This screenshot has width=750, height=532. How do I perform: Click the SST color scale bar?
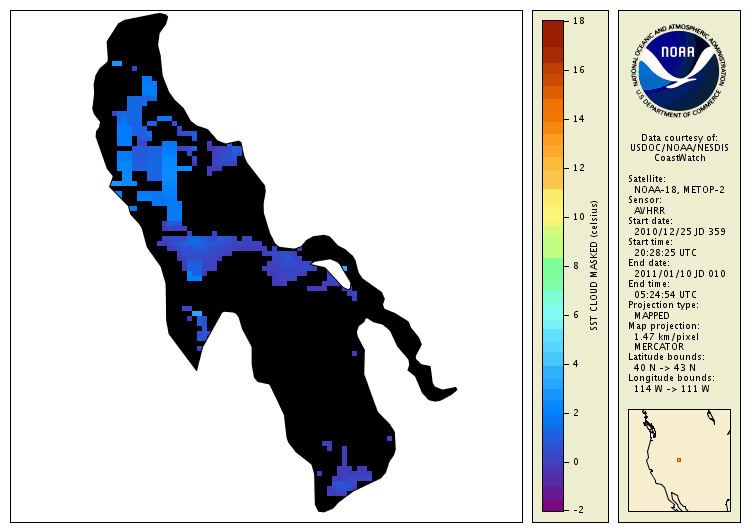point(553,266)
